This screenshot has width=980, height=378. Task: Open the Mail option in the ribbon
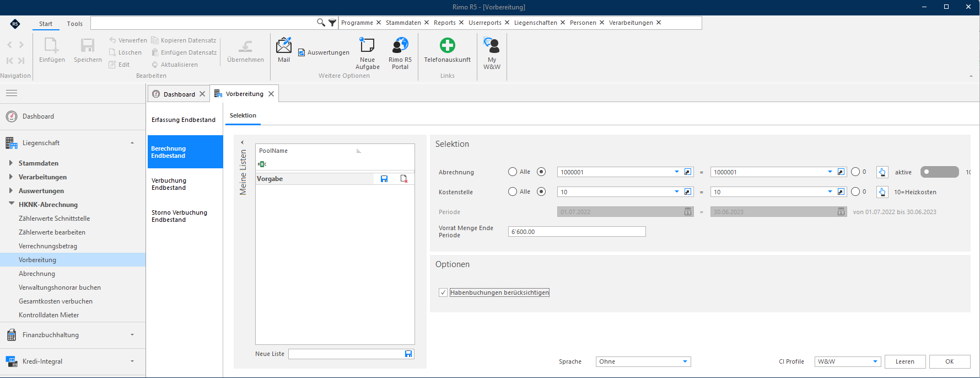284,50
